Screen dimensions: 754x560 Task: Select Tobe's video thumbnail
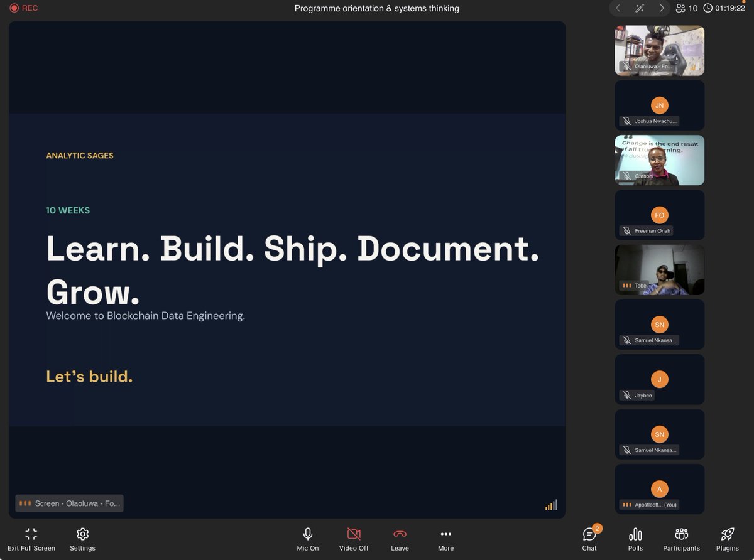[659, 269]
